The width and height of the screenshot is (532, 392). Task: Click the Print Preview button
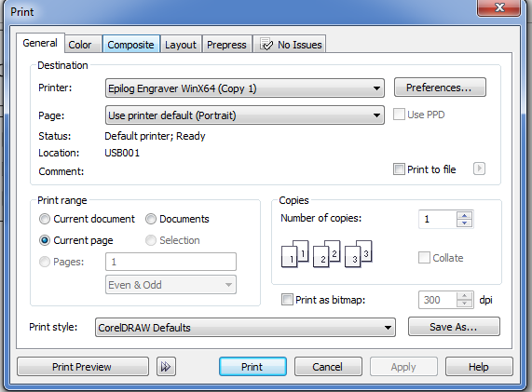coord(82,367)
